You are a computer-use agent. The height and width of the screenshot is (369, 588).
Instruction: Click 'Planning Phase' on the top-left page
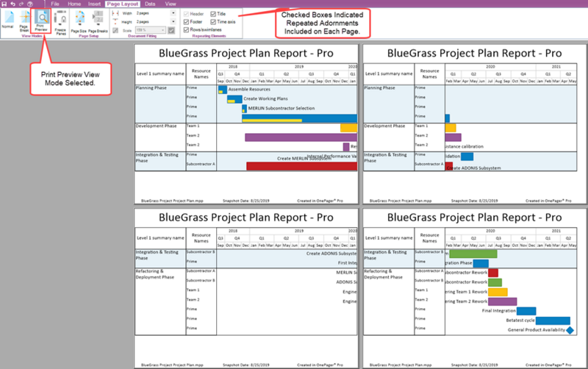pyautogui.click(x=151, y=87)
